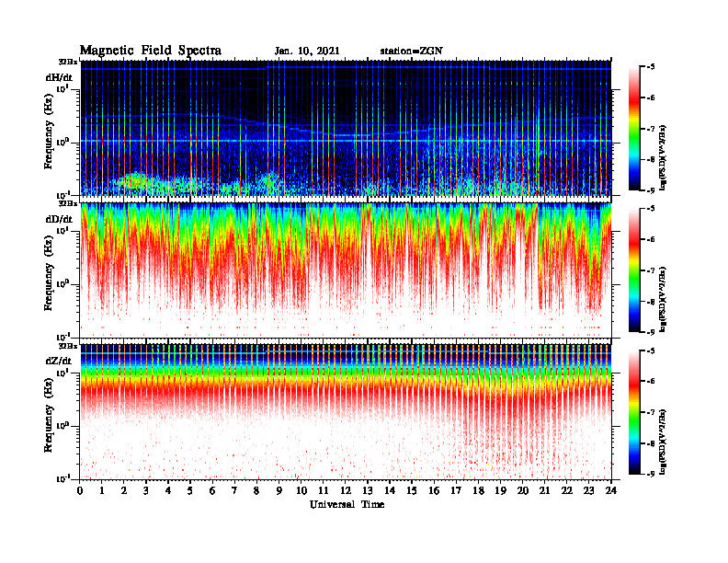Click the dZ/dt panel label

point(59,361)
